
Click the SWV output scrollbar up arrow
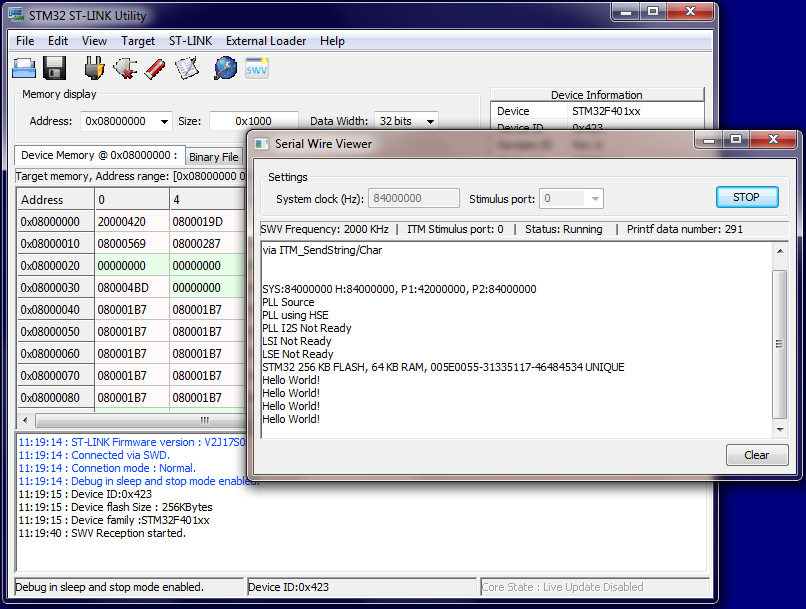780,251
